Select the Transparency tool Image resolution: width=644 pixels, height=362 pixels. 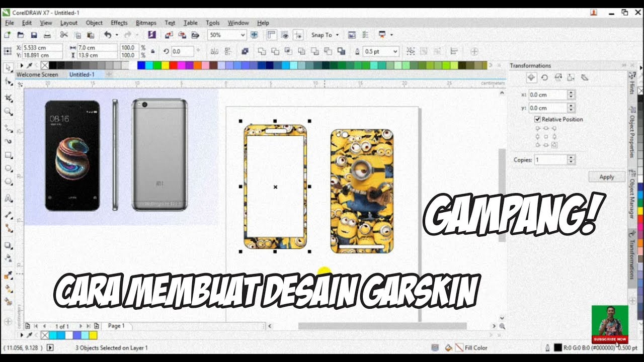(8, 258)
